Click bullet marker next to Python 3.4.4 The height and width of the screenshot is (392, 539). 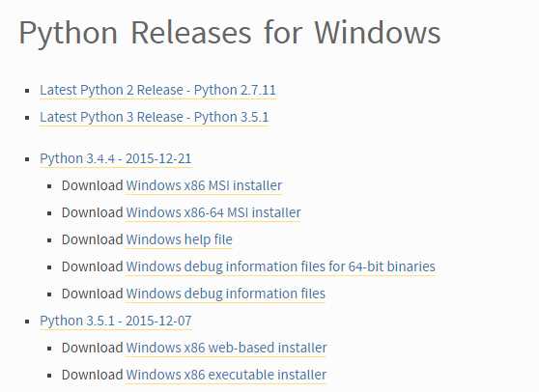click(x=27, y=159)
